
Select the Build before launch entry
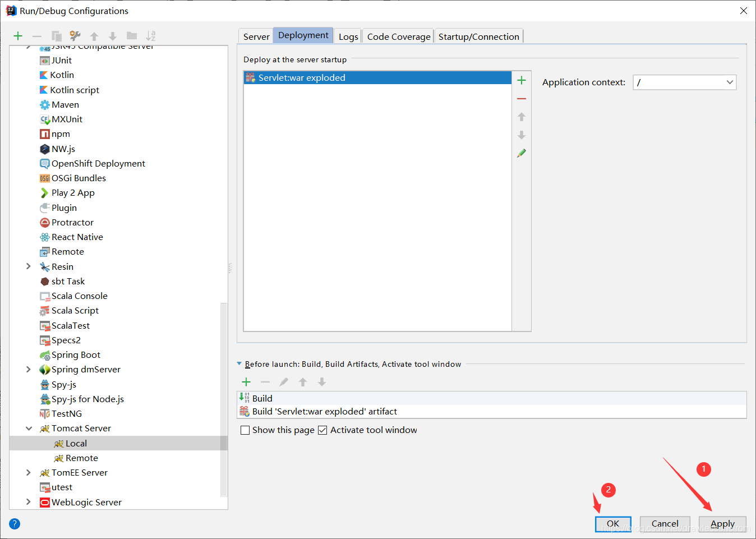click(492, 398)
